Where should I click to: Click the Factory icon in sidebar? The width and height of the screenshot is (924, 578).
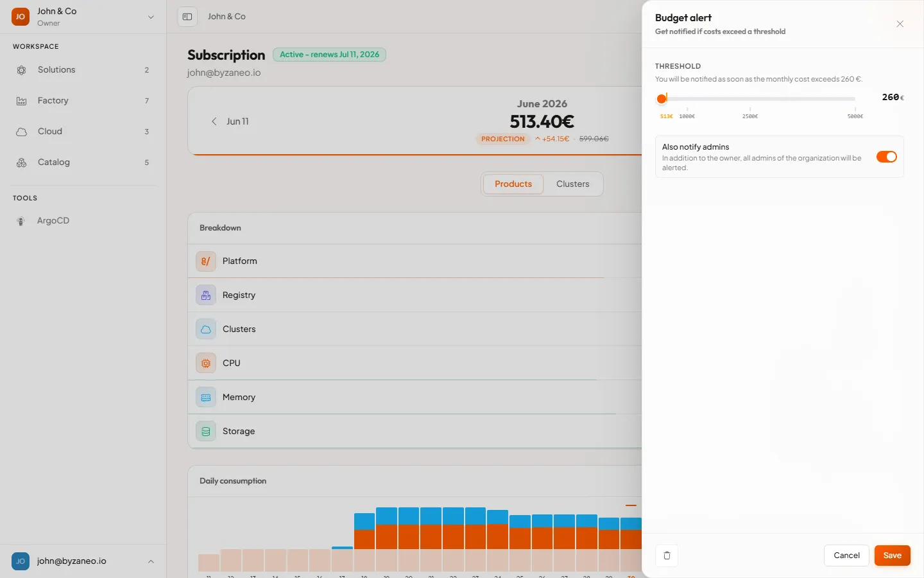point(21,101)
